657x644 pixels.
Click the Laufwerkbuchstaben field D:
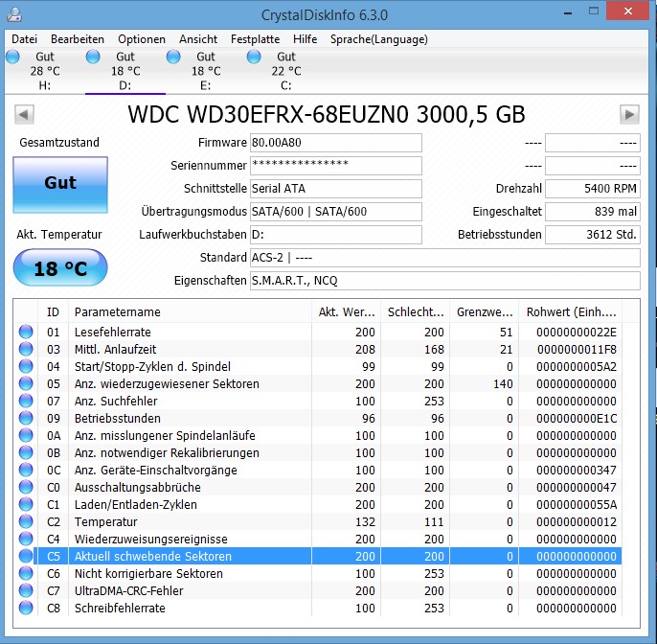pyautogui.click(x=335, y=235)
